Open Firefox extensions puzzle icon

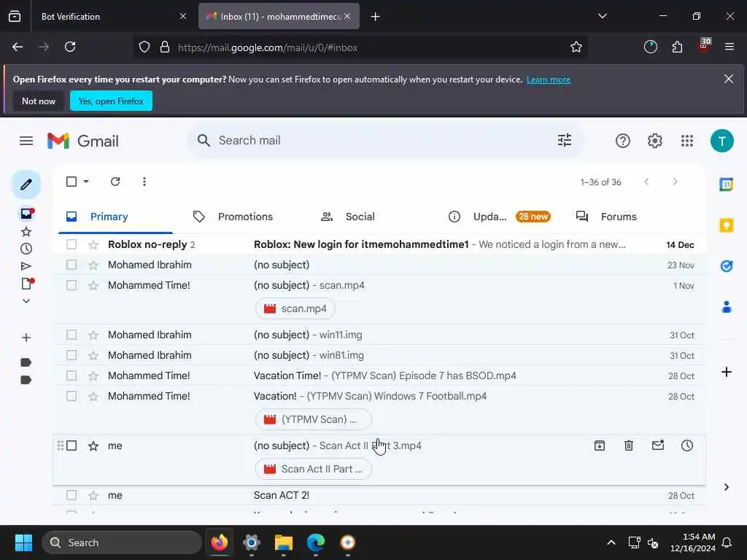click(x=677, y=47)
